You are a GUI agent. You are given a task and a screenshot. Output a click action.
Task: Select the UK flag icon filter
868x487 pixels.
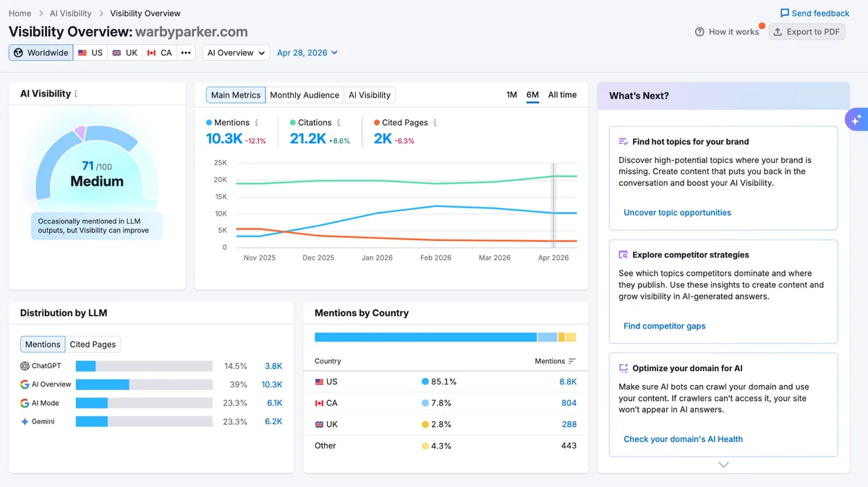click(117, 53)
